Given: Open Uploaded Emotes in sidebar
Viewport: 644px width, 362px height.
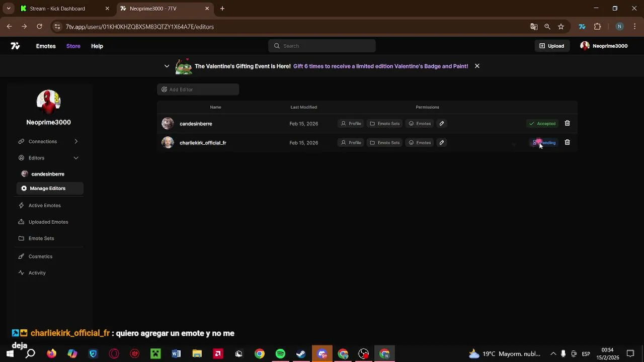Looking at the screenshot, I should [x=48, y=222].
